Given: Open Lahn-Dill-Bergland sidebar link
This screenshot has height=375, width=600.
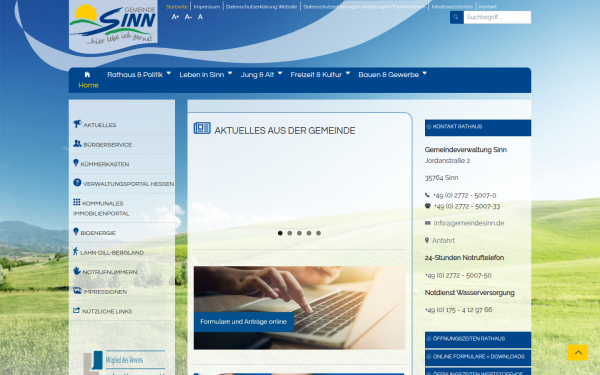Looking at the screenshot, I should [x=112, y=253].
